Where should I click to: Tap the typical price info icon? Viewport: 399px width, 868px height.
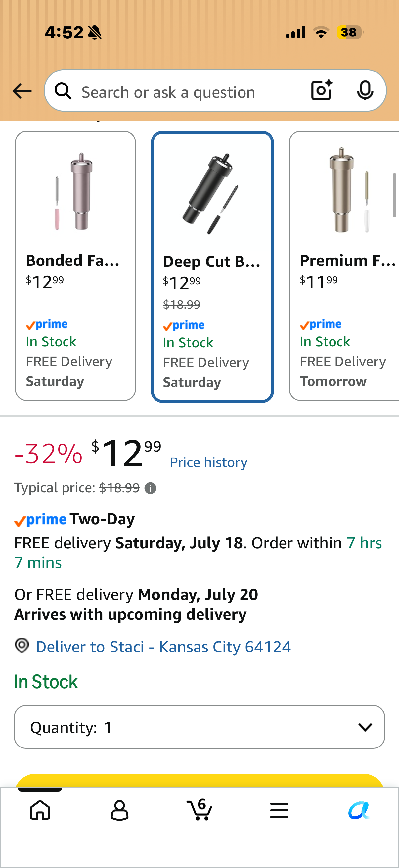[150, 488]
